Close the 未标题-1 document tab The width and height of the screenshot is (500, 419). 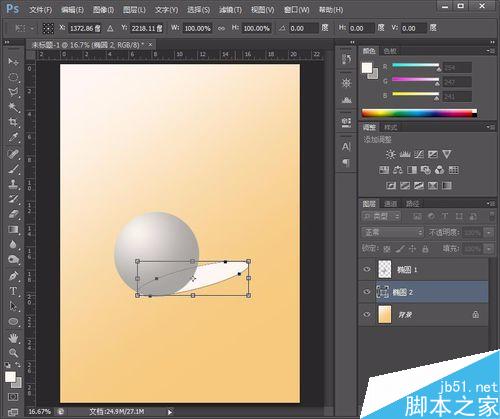coord(150,44)
